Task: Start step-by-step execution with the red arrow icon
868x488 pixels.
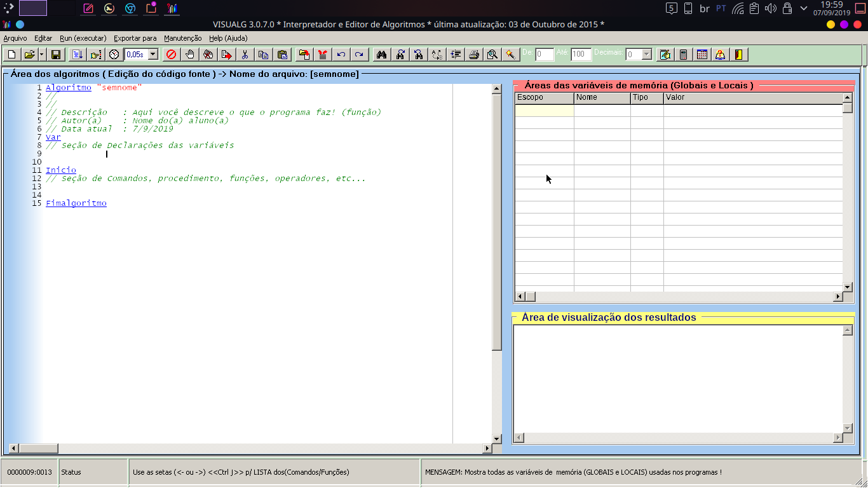Action: click(x=227, y=55)
